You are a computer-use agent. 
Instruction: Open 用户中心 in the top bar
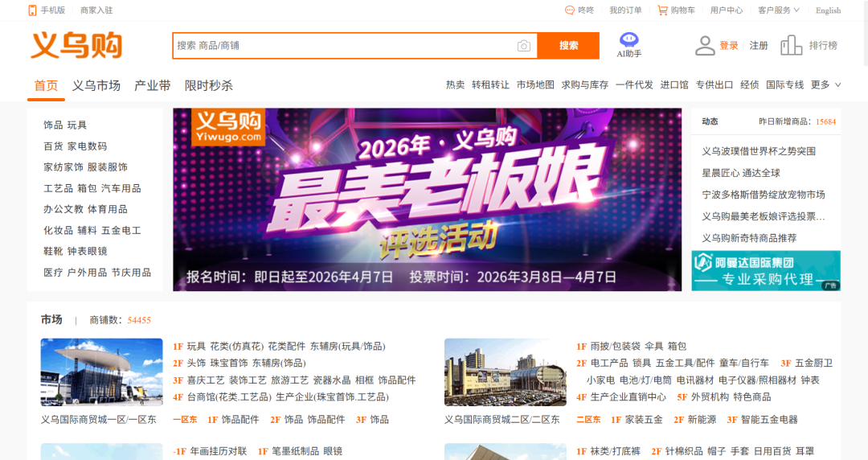point(727,10)
